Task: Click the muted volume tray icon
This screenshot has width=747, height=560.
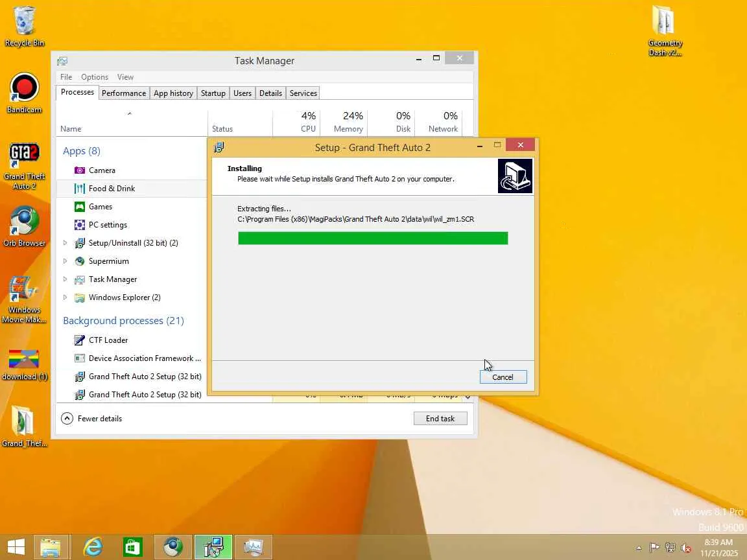Action: point(686,548)
